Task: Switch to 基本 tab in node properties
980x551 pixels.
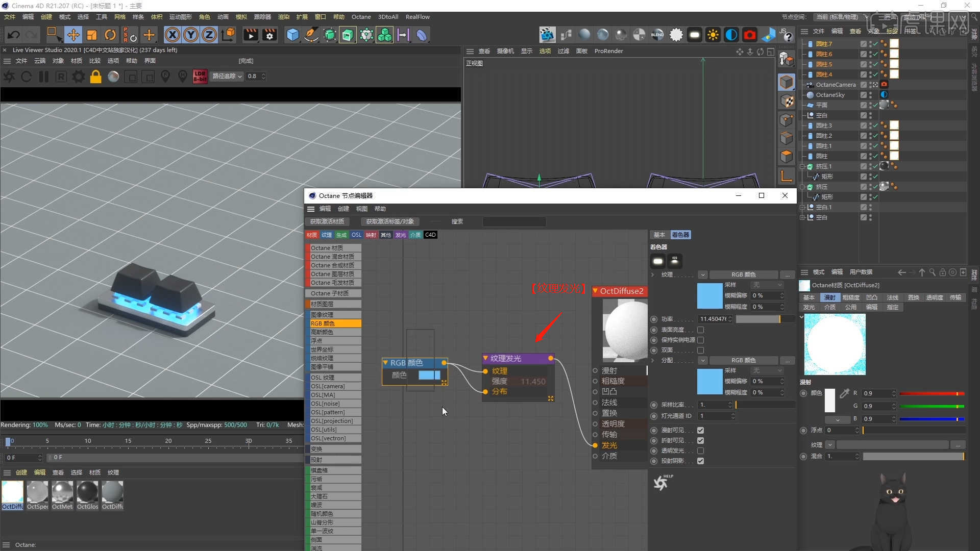Action: point(659,235)
